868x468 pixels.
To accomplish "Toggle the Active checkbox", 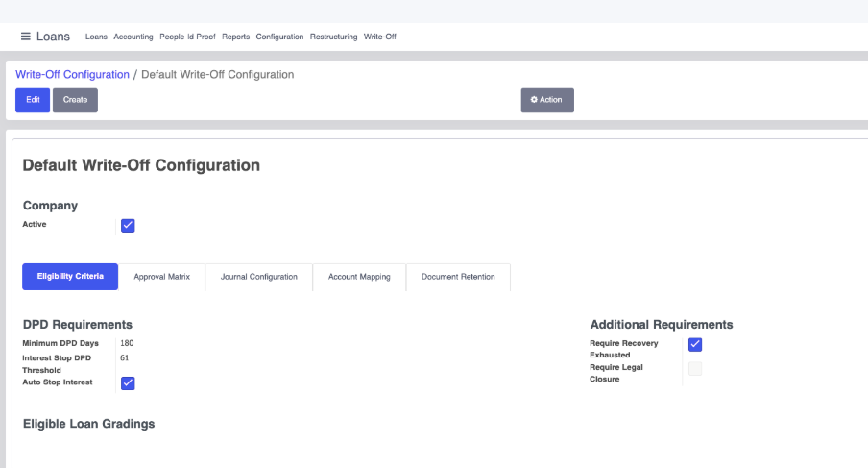I will coord(128,226).
